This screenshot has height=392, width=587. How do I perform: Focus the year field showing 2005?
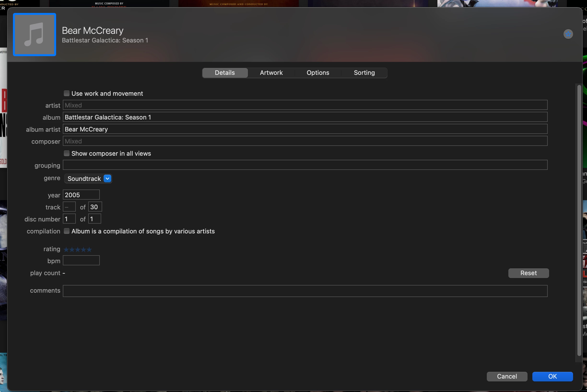tap(81, 195)
